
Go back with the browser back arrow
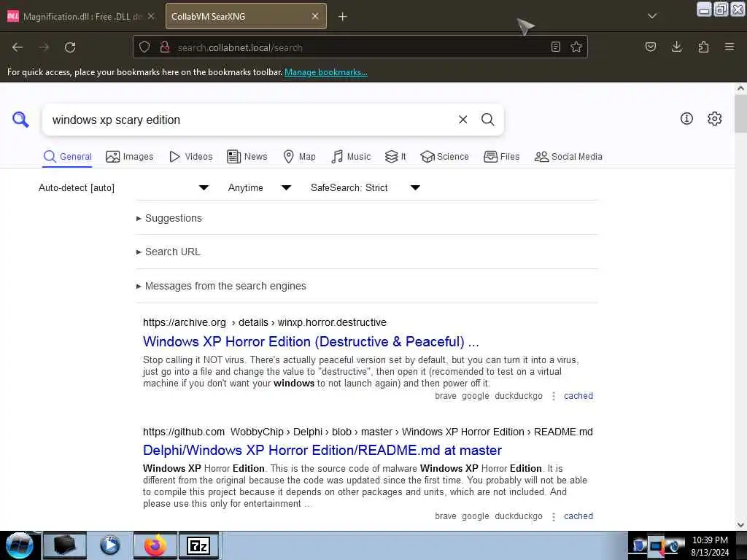(18, 47)
